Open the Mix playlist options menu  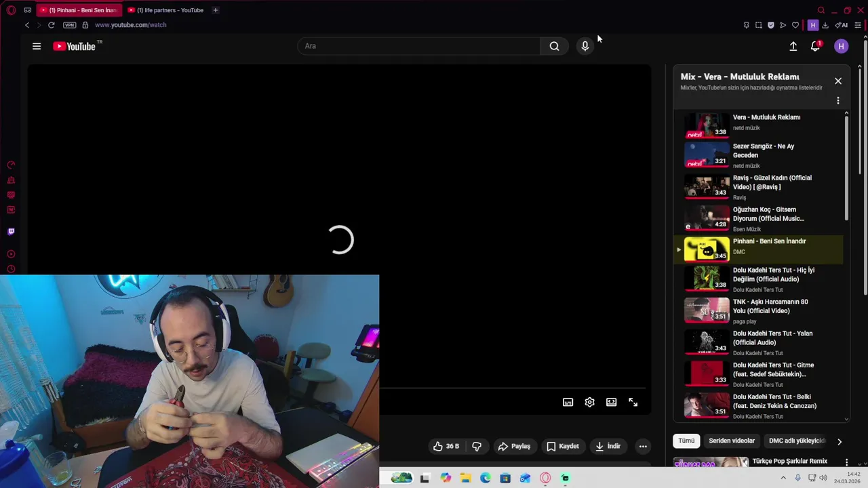tap(838, 100)
